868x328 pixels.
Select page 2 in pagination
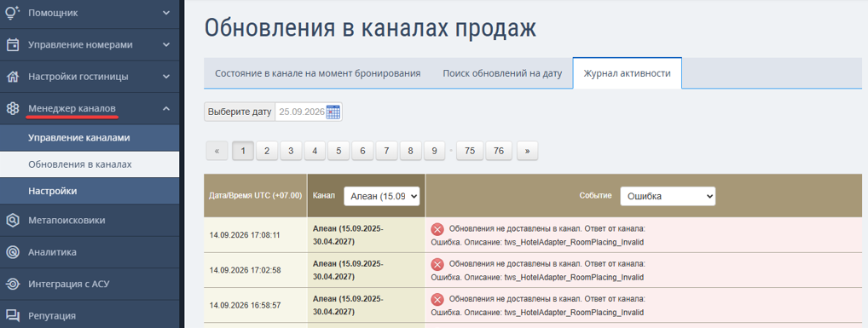267,151
